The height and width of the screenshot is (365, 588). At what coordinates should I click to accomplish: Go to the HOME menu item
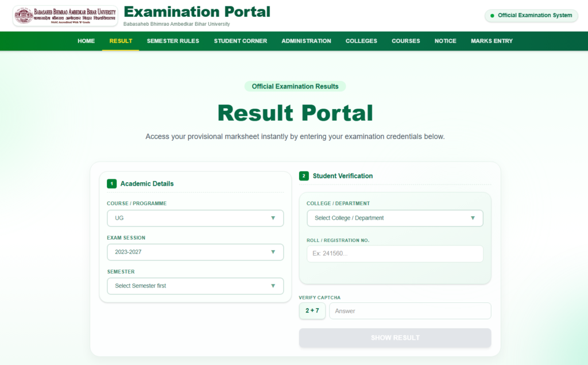click(86, 41)
